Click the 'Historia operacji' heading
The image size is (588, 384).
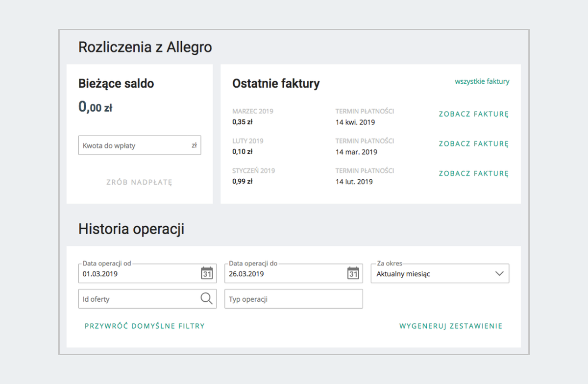(131, 229)
